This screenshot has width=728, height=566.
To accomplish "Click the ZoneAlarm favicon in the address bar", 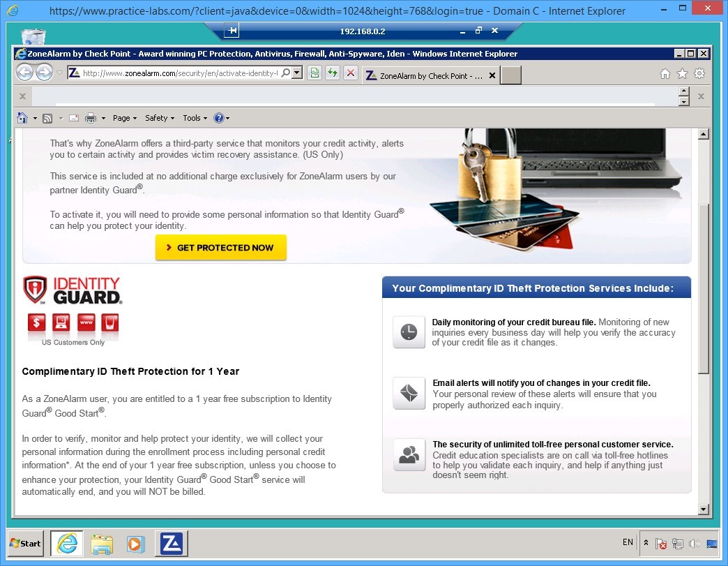I will click(x=75, y=73).
